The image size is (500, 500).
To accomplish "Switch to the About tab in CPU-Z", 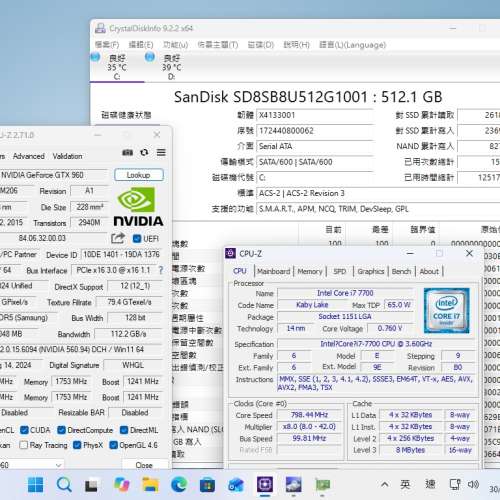I will (x=429, y=271).
